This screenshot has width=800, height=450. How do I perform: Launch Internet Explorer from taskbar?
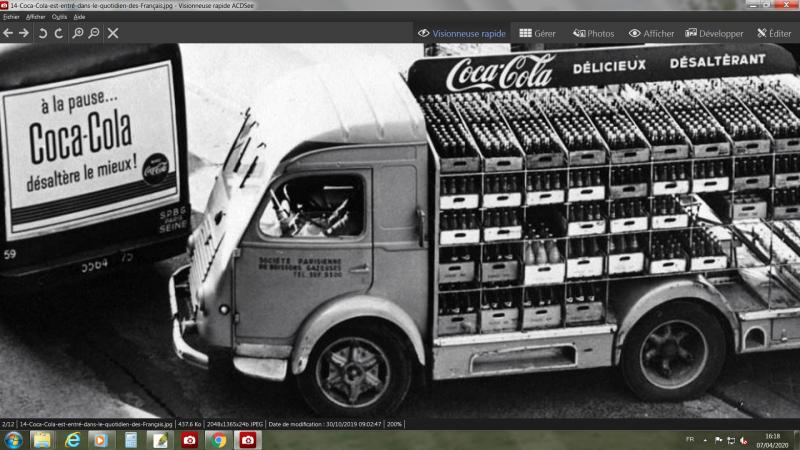72,440
